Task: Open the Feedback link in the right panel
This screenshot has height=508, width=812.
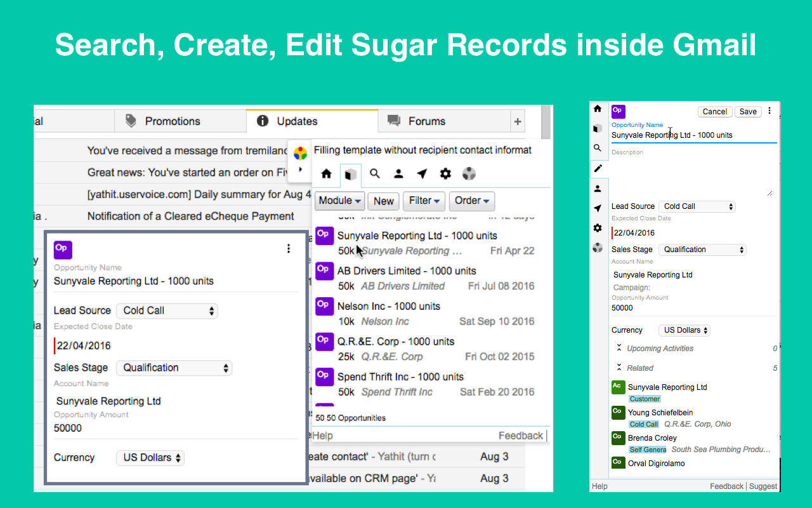Action: click(727, 486)
